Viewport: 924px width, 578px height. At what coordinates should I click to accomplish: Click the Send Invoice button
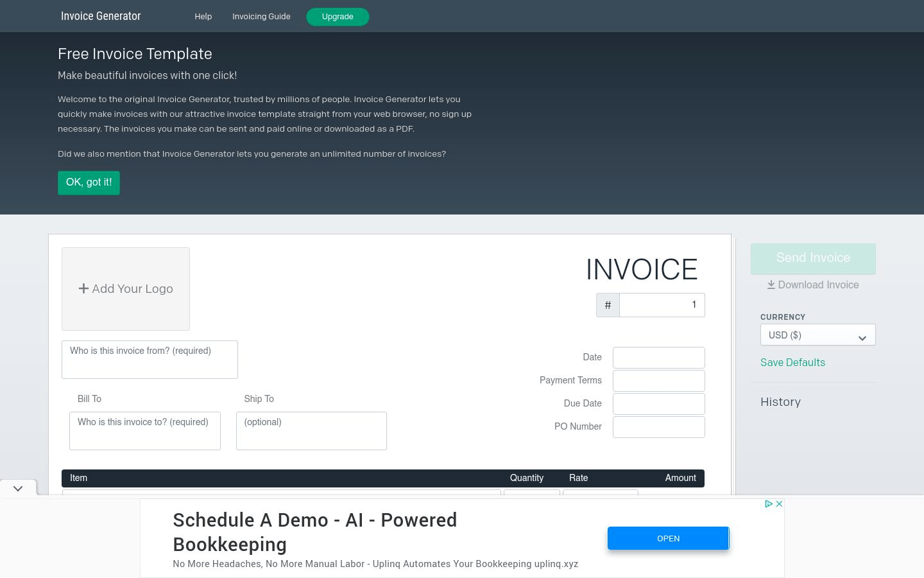pos(813,258)
